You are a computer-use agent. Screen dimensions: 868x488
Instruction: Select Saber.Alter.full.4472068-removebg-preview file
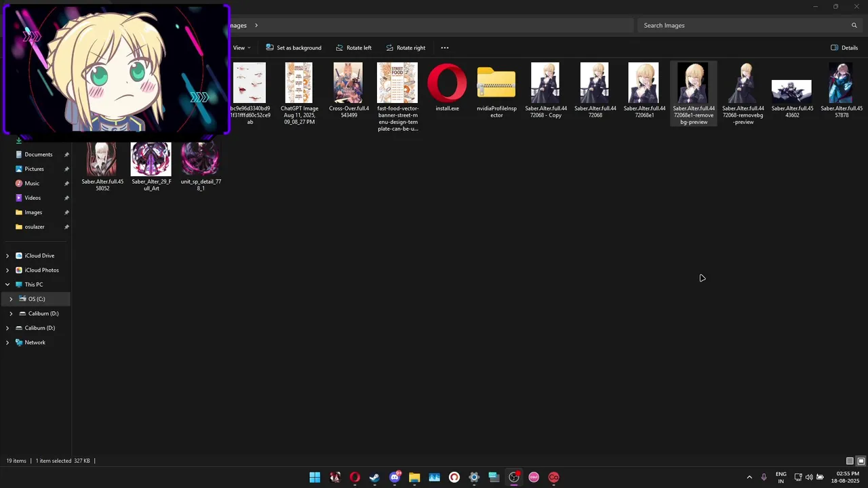[x=743, y=94]
